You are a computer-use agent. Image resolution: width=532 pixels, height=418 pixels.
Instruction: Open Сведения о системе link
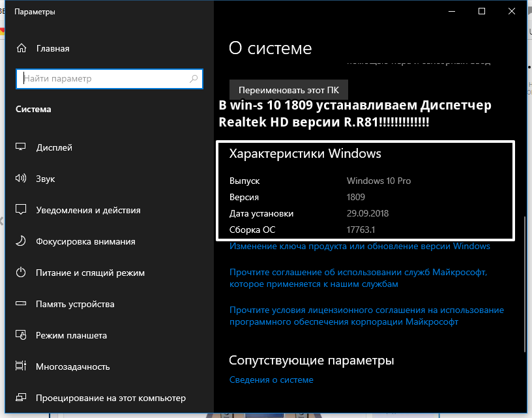271,380
